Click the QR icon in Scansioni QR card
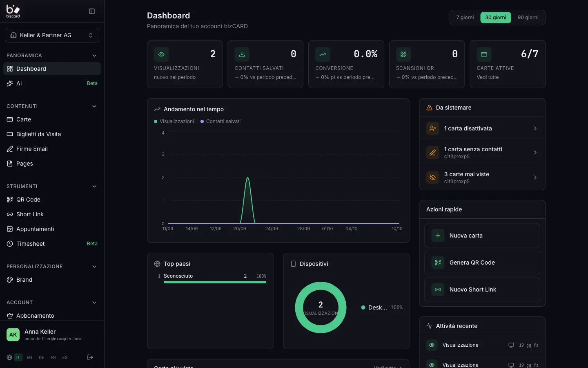This screenshot has width=588, height=368. click(403, 54)
